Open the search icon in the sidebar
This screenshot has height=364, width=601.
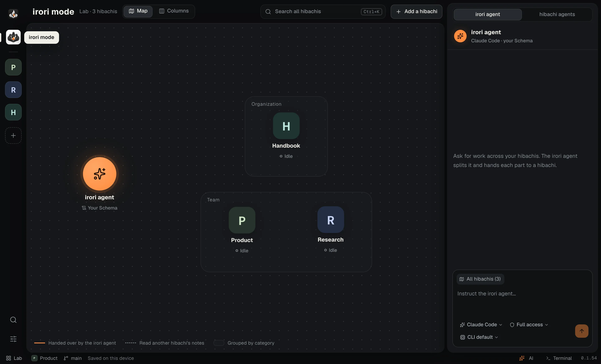[x=13, y=320]
